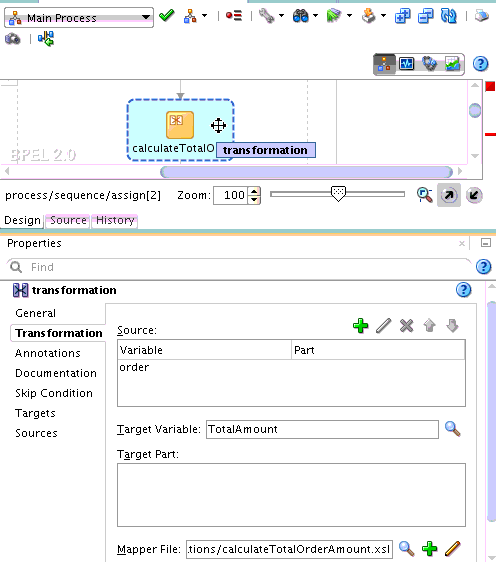The height and width of the screenshot is (562, 496).
Task: Click the Target Variable field TotalAmount
Action: click(x=322, y=429)
